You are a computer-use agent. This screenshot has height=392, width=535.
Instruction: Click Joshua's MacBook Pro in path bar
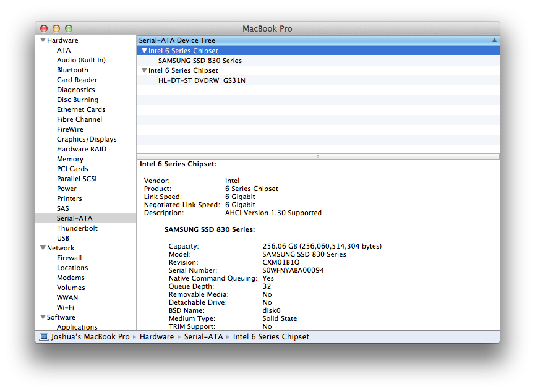coord(90,337)
